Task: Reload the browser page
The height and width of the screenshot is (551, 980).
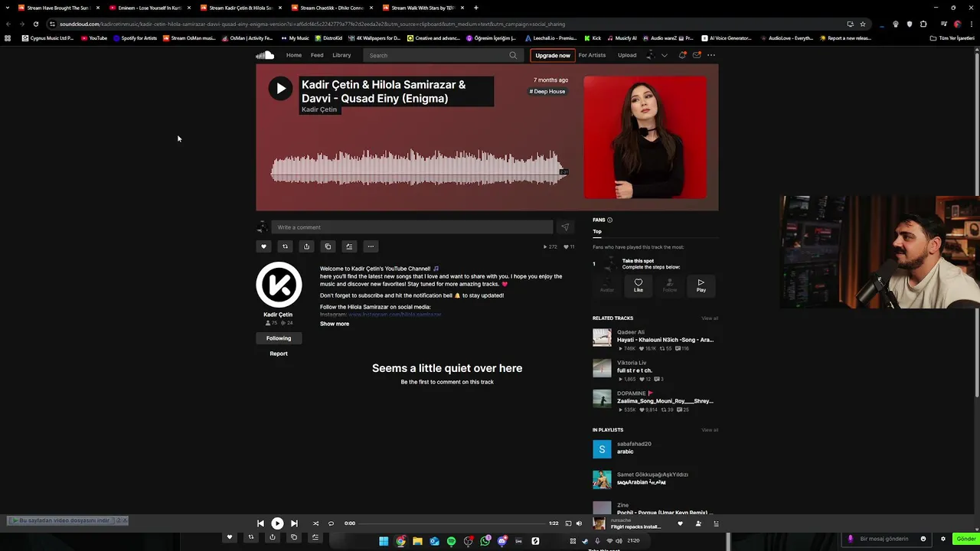Action: [35, 24]
